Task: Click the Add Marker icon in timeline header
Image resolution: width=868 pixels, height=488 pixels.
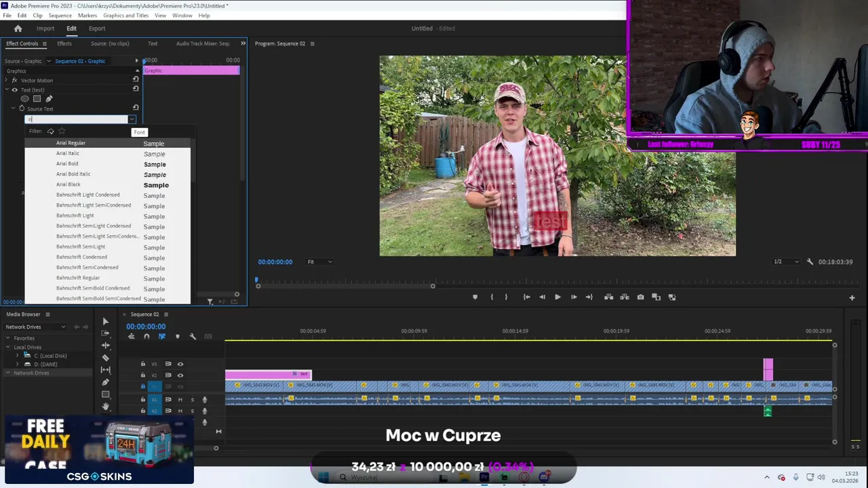Action: (x=178, y=336)
